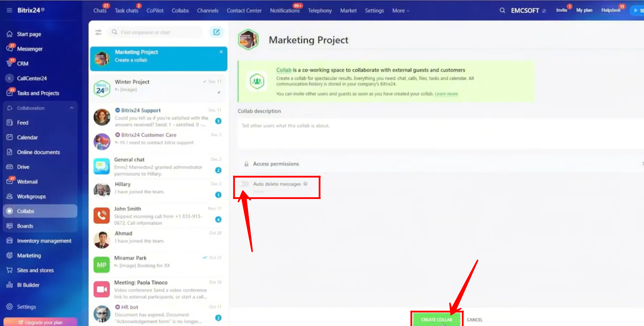
Task: Click the search magnifier in top bar
Action: click(502, 10)
